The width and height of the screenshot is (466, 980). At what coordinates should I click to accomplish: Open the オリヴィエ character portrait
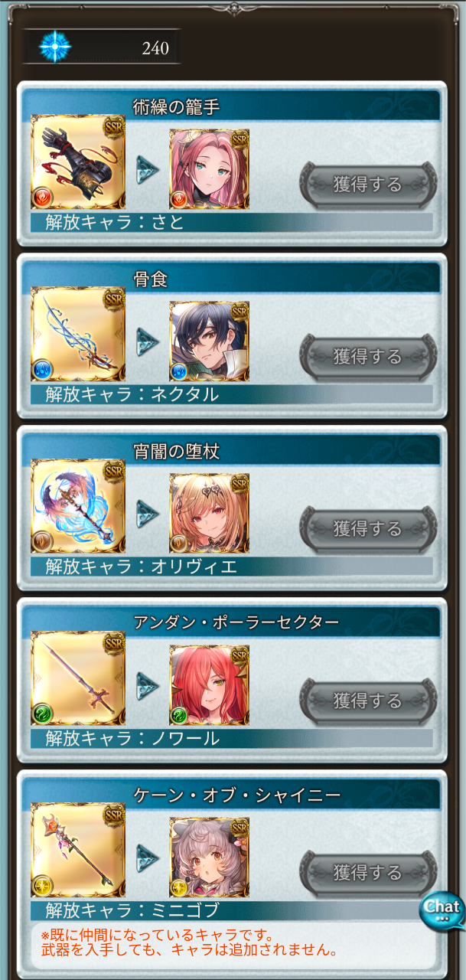tap(209, 513)
